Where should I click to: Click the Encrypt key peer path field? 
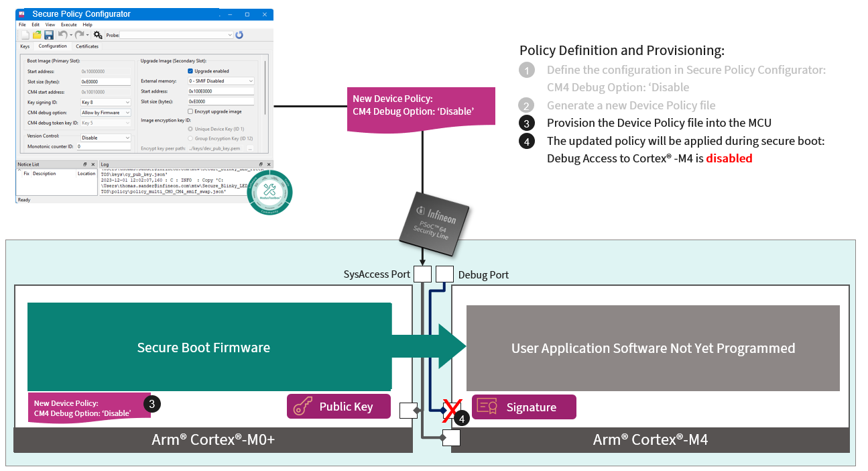click(215, 148)
